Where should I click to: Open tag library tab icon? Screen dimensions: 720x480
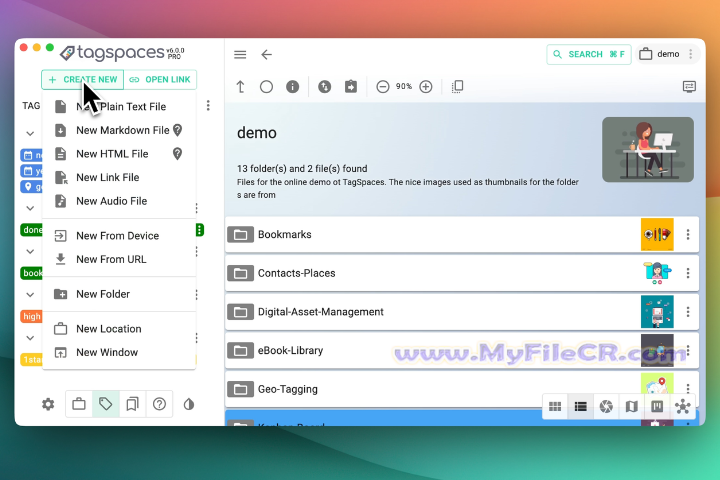(106, 404)
